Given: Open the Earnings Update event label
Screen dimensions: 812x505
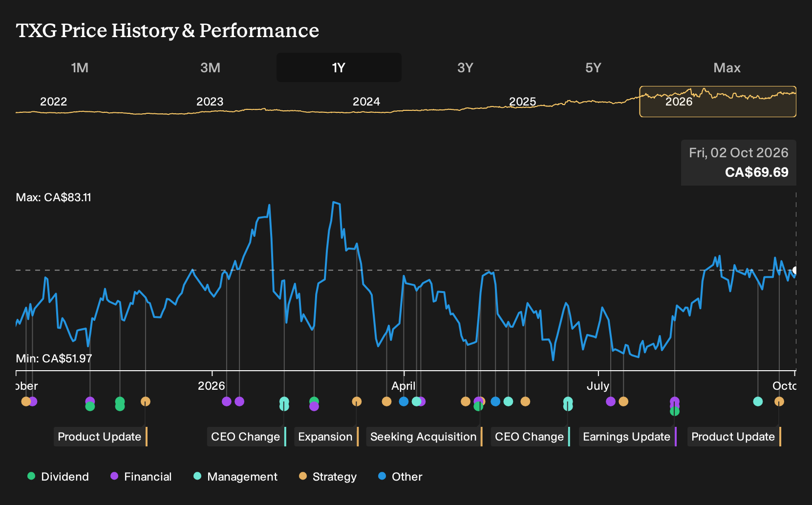Looking at the screenshot, I should pos(627,437).
